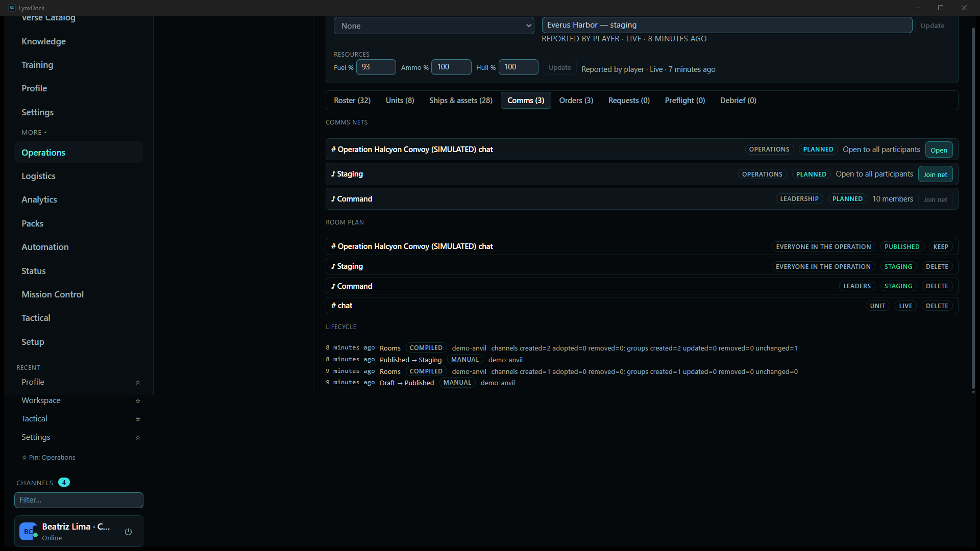Image resolution: width=980 pixels, height=551 pixels.
Task: Pin the Settings recent item star
Action: coord(138,438)
